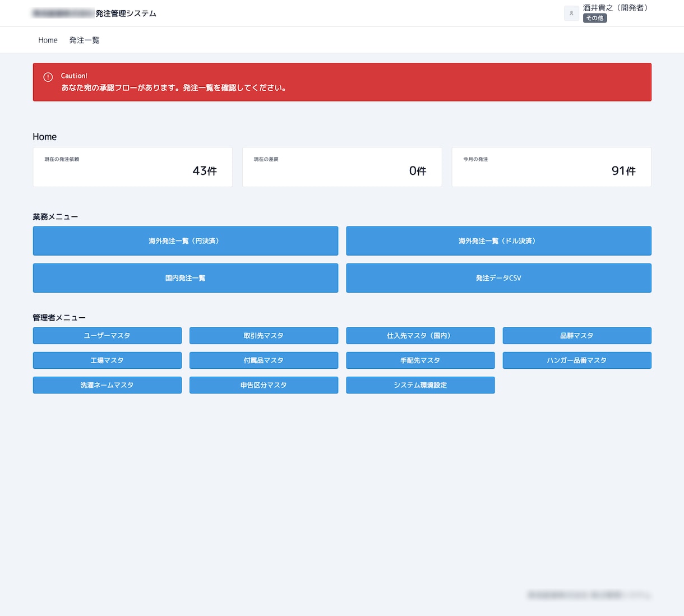Open システム環境設定
Viewport: 684px width, 616px height.
click(x=420, y=385)
